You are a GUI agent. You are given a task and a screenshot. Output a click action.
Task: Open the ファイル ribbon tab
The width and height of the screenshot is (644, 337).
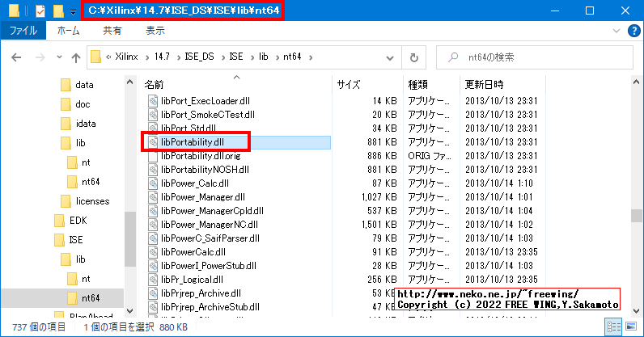(23, 31)
